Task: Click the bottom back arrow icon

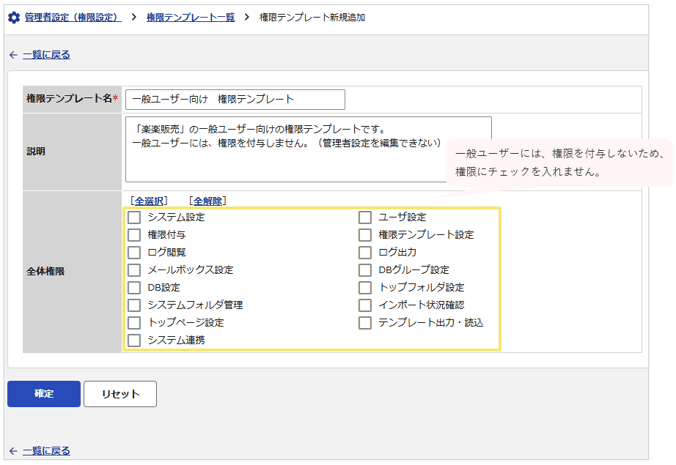Action: (x=13, y=451)
